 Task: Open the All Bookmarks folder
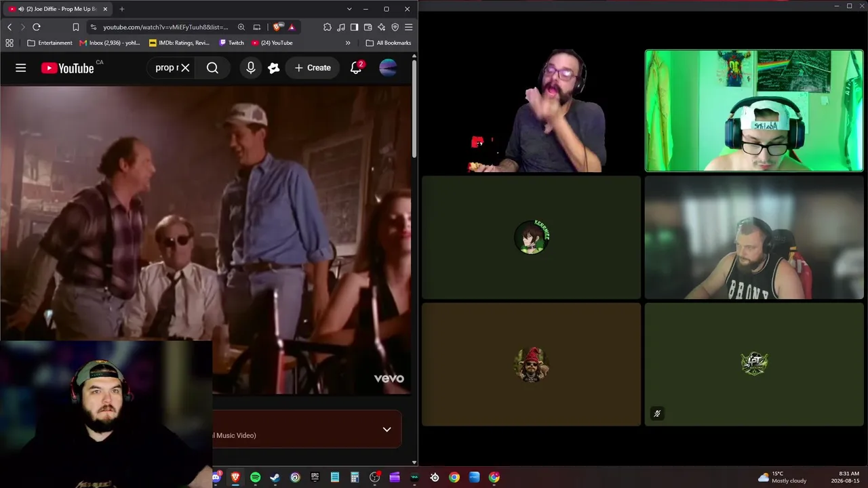tap(389, 43)
